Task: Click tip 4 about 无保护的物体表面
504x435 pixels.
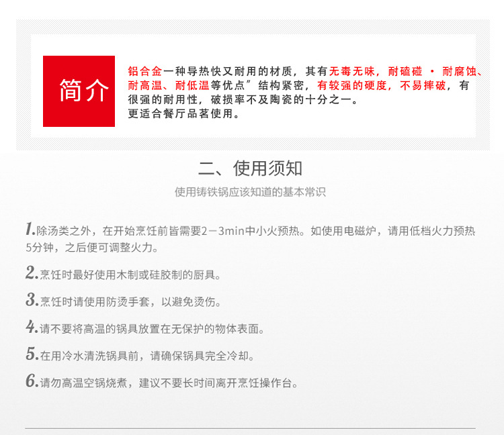Action: coord(145,328)
